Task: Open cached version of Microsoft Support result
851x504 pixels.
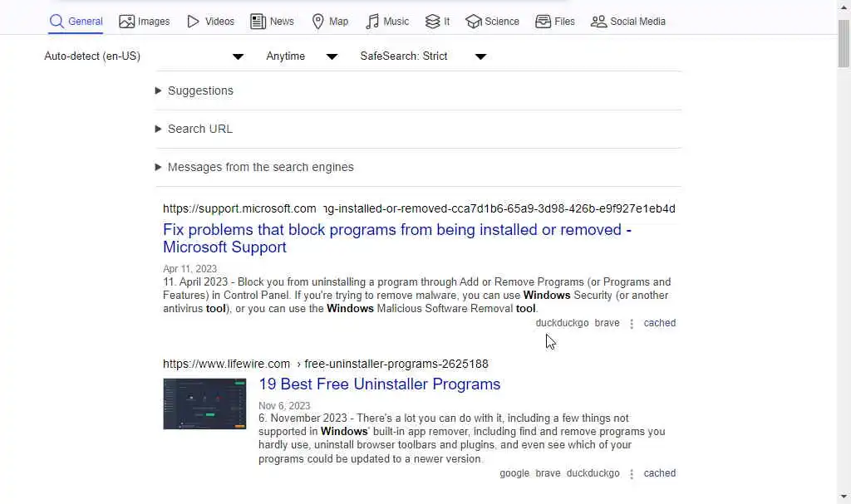Action: pyautogui.click(x=659, y=323)
